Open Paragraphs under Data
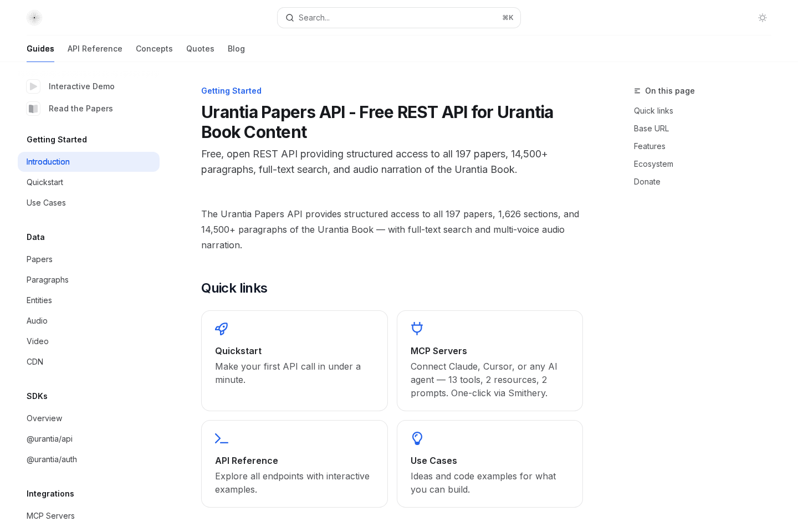Viewport: 798px width, 532px height. click(x=48, y=280)
